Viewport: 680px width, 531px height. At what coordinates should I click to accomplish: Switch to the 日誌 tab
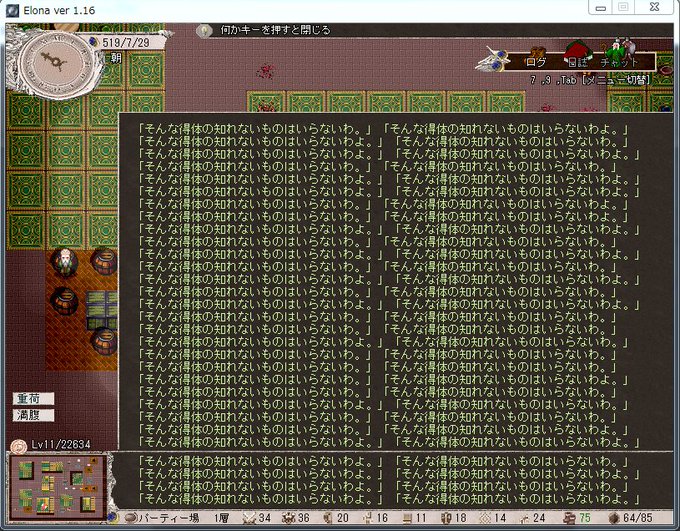pyautogui.click(x=577, y=62)
